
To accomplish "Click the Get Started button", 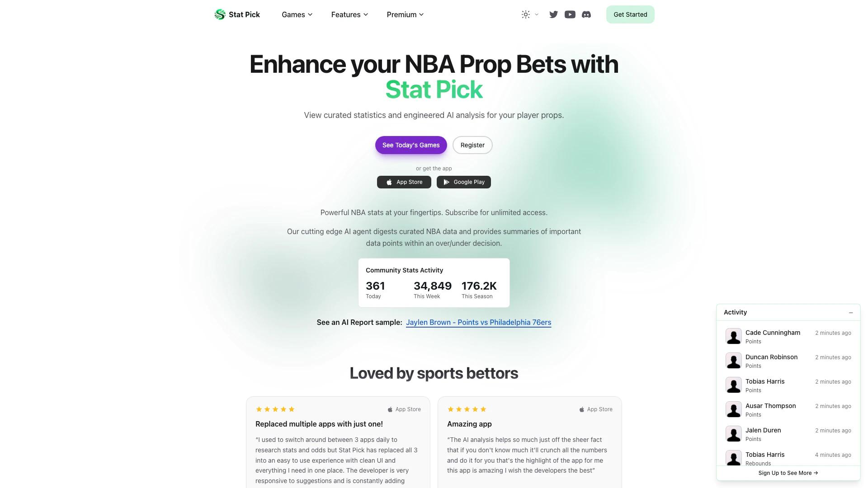I will tap(630, 14).
